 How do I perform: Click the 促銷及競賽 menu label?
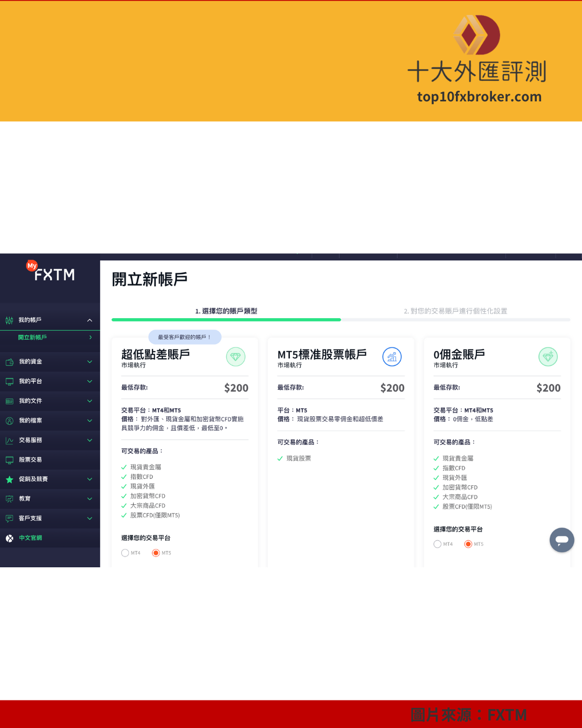click(x=33, y=479)
